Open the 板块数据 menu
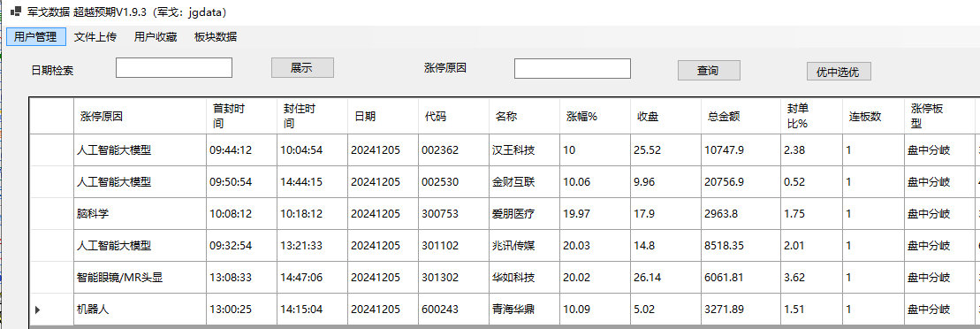 216,36
